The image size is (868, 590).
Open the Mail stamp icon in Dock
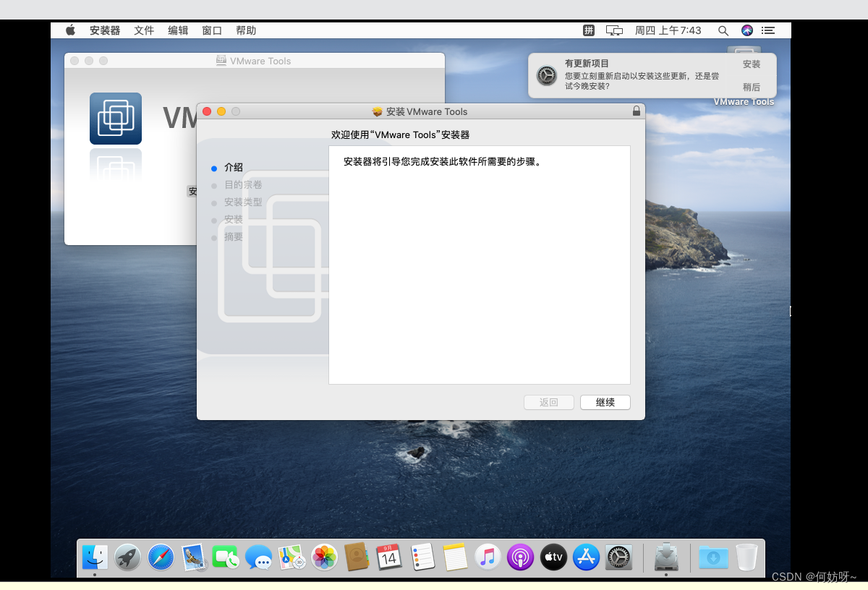[x=194, y=557]
